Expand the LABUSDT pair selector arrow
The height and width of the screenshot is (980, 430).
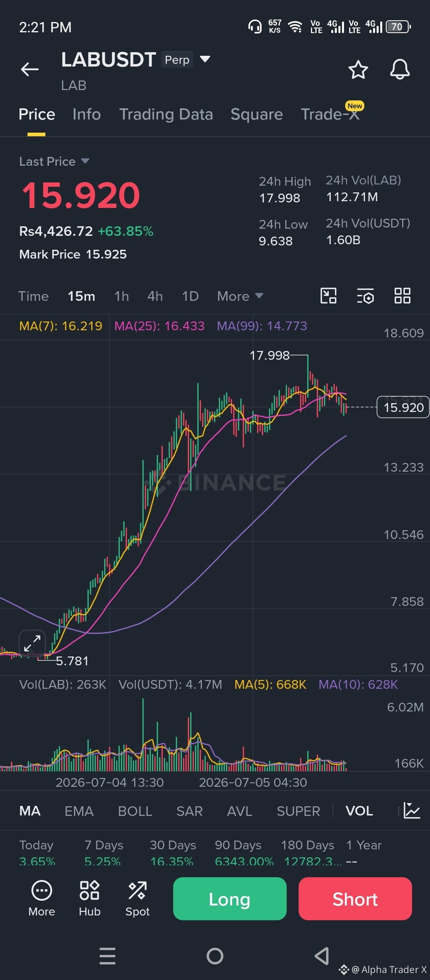click(x=205, y=59)
